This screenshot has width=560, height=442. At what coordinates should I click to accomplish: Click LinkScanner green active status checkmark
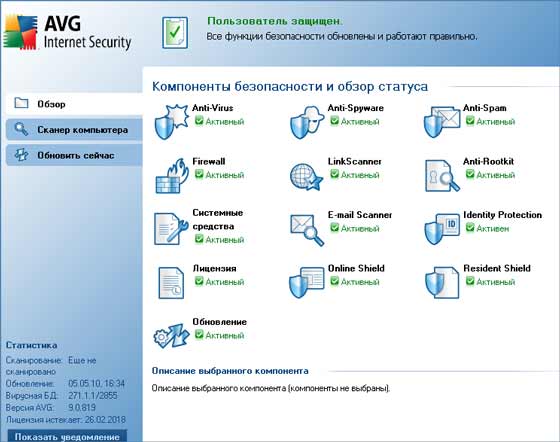[x=334, y=174]
